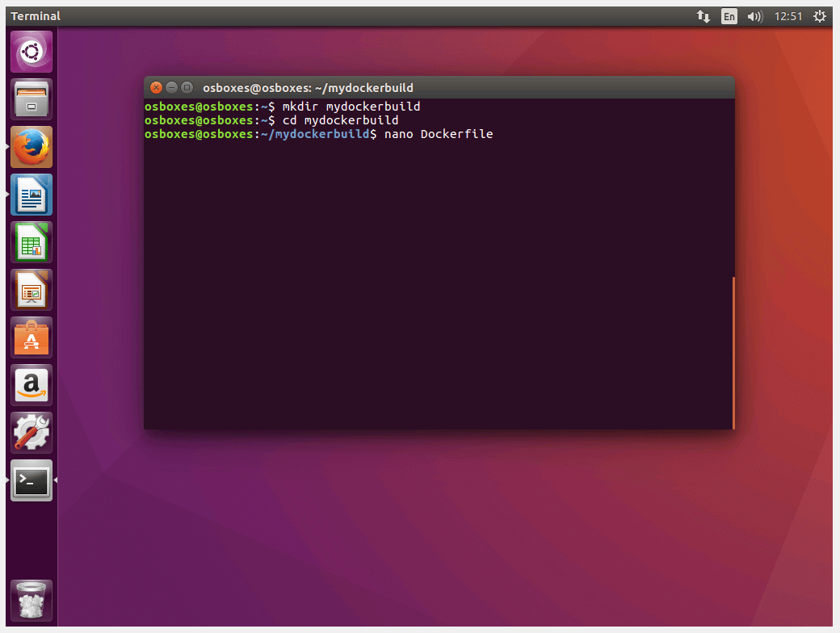This screenshot has width=840, height=633.
Task: Click the terminal title osboxes@osboxes: ~/mydockerbuild
Action: [308, 88]
